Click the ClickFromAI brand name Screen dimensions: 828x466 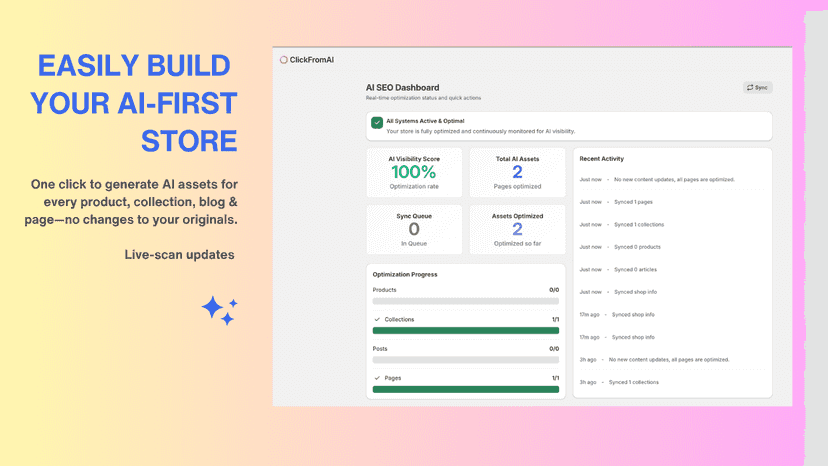tap(312, 60)
